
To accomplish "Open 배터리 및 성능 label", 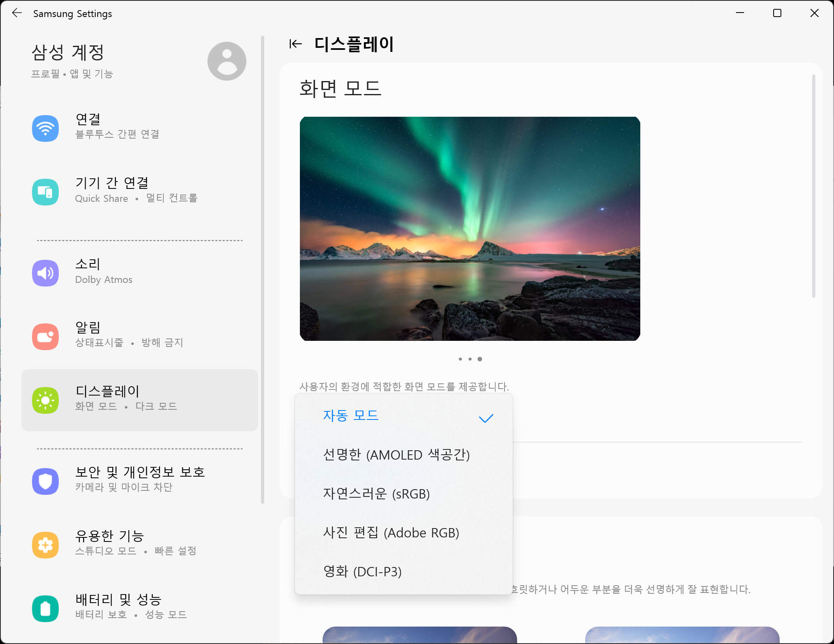I will 118,599.
